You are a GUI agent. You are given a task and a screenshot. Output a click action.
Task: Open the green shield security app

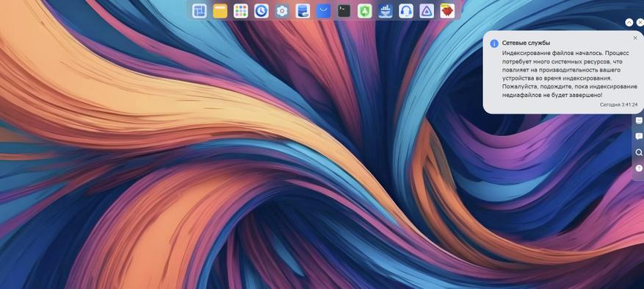tap(365, 11)
